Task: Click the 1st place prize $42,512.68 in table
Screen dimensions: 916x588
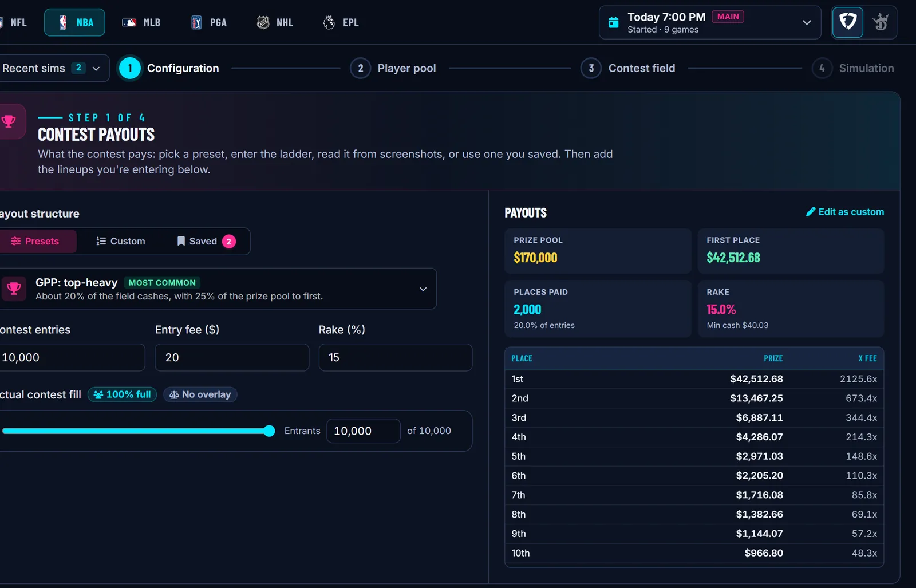Action: (756, 379)
